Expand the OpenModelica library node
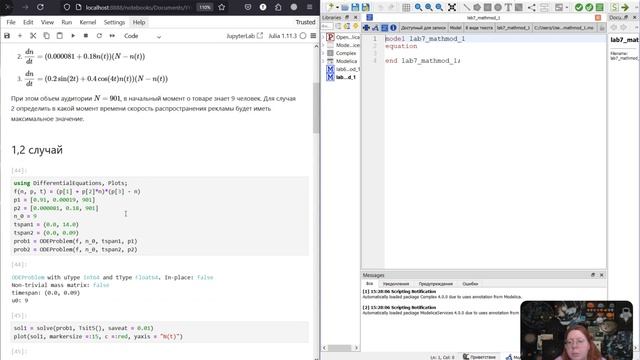Screen dimensions: 640x360 pos(323,37)
